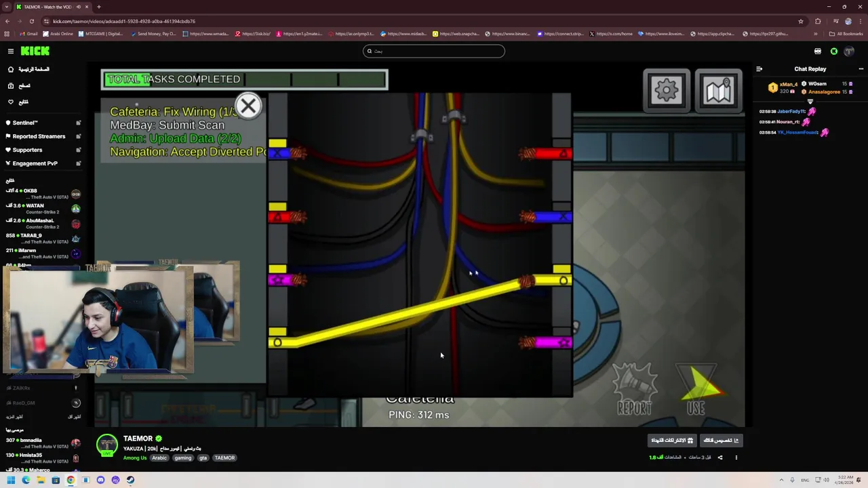
Task: Open the Among Us category link
Action: tap(135, 458)
